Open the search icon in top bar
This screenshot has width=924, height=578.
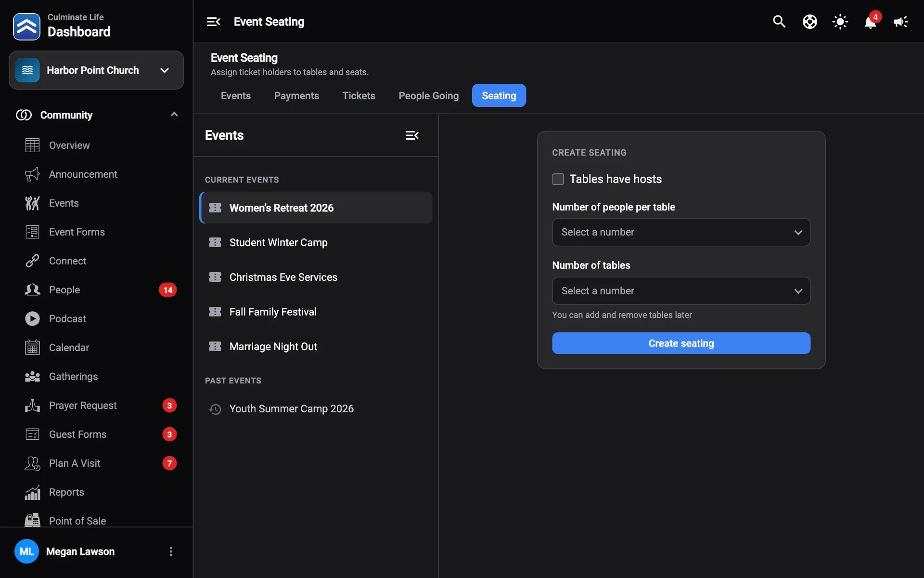point(779,22)
